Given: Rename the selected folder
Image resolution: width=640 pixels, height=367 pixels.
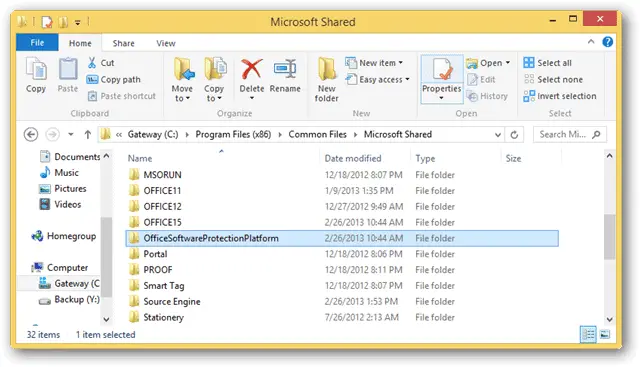Looking at the screenshot, I should click(x=285, y=76).
